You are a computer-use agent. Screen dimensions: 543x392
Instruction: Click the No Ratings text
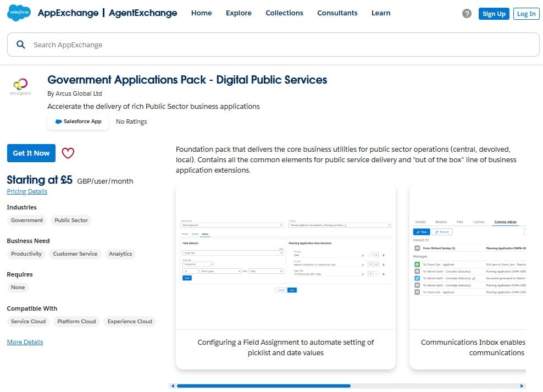tap(131, 122)
